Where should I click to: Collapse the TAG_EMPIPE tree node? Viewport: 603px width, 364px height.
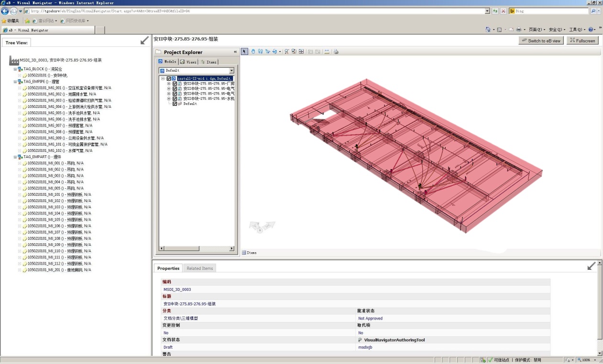pos(15,82)
